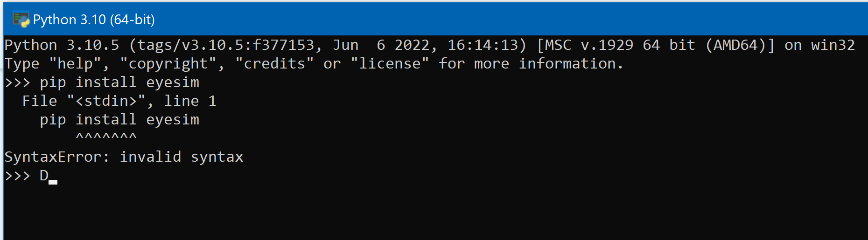Image resolution: width=868 pixels, height=240 pixels.
Task: Click the Python 3.10.5 version text
Action: [x=62, y=45]
